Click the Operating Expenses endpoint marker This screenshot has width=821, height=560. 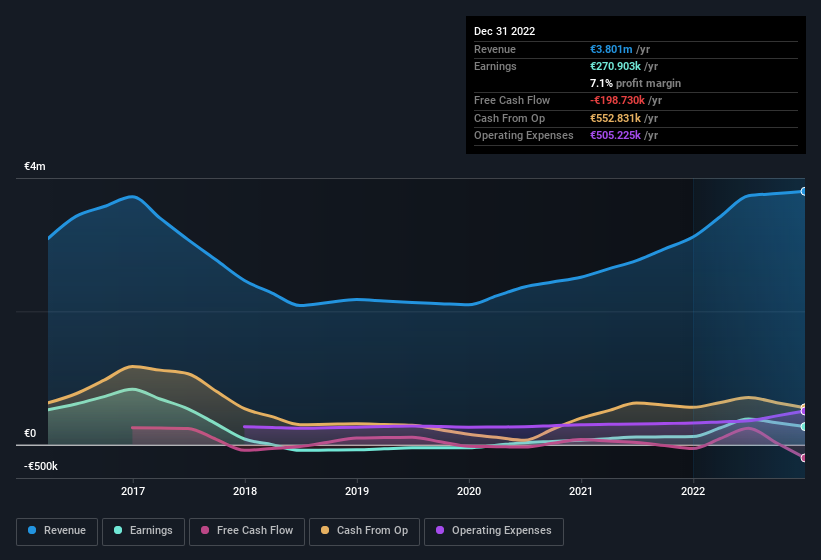804,411
